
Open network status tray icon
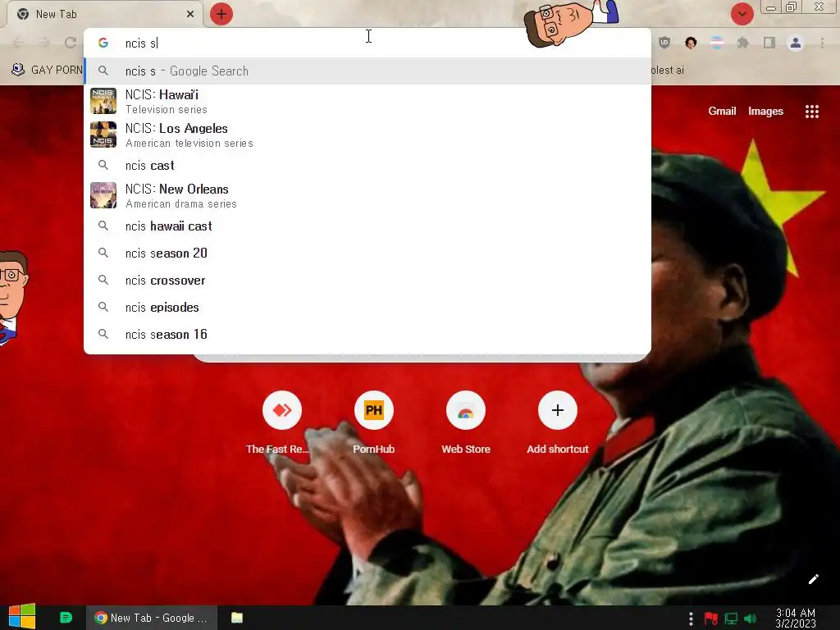(x=731, y=619)
